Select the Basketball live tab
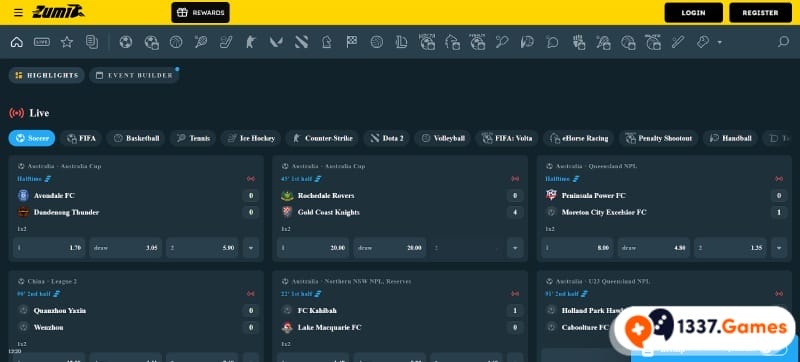The width and height of the screenshot is (800, 362). [x=136, y=138]
